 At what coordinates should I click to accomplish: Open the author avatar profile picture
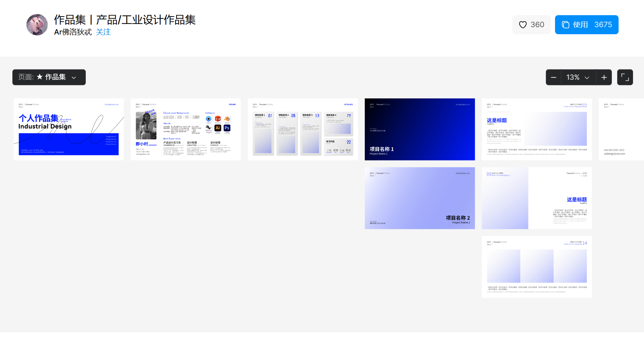pos(37,25)
